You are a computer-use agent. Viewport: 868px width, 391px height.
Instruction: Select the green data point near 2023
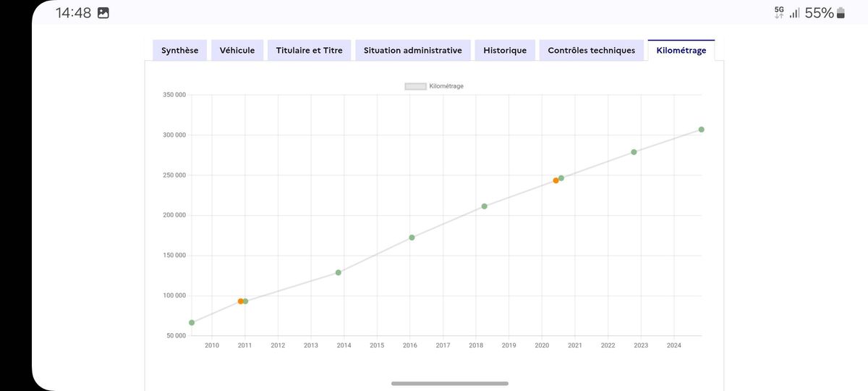[634, 152]
